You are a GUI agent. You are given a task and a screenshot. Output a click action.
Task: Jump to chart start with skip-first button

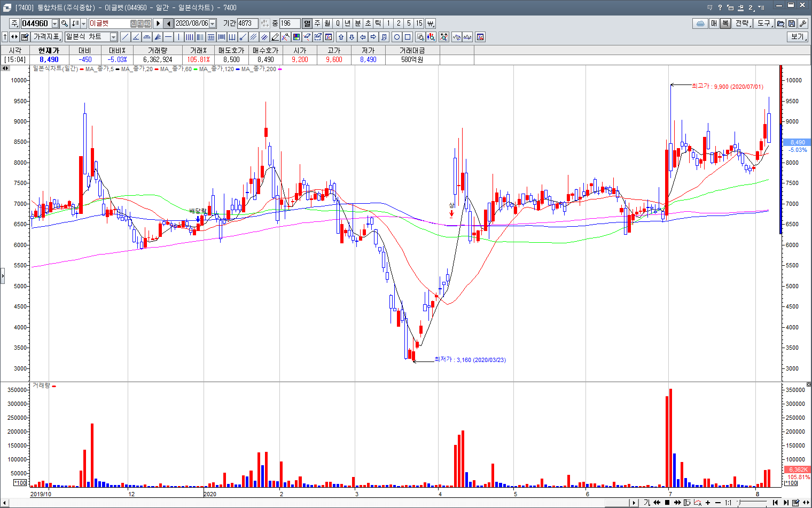click(x=775, y=503)
